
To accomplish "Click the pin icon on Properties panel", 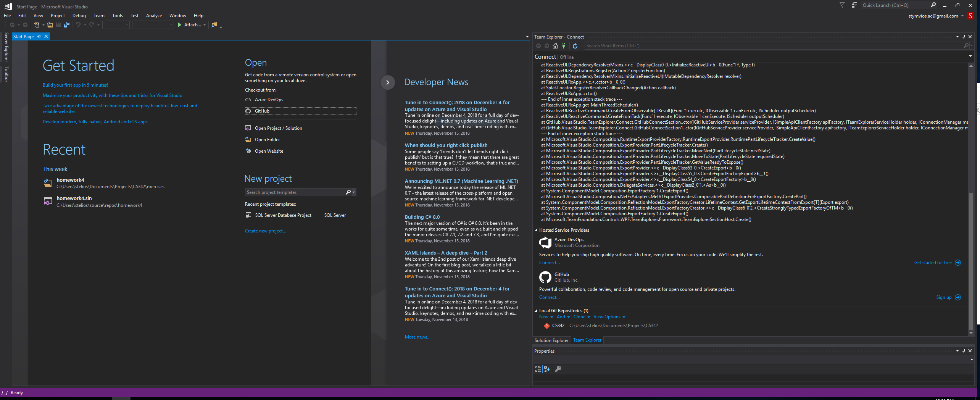I will (964, 351).
